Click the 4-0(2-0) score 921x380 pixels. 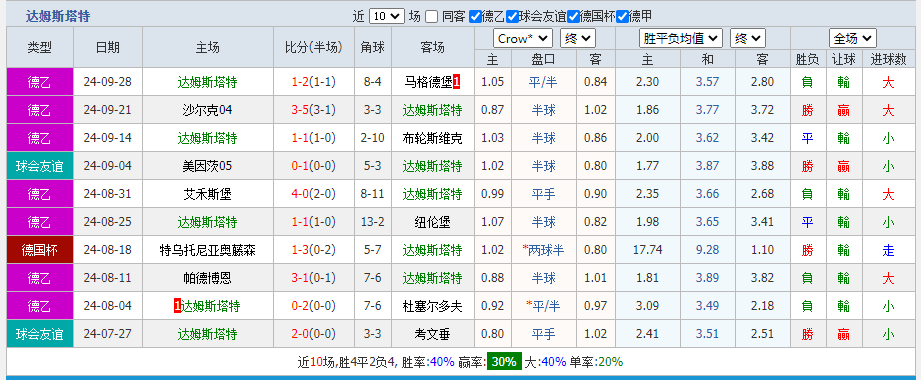[x=314, y=194]
